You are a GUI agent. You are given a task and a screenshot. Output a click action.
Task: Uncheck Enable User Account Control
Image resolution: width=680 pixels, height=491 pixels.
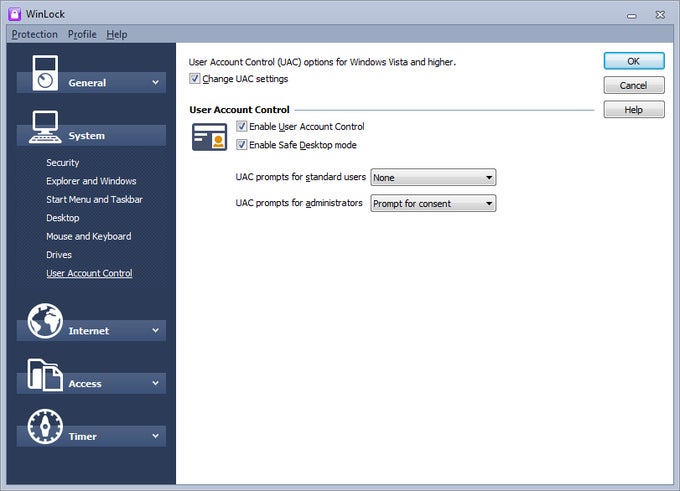[x=242, y=127]
